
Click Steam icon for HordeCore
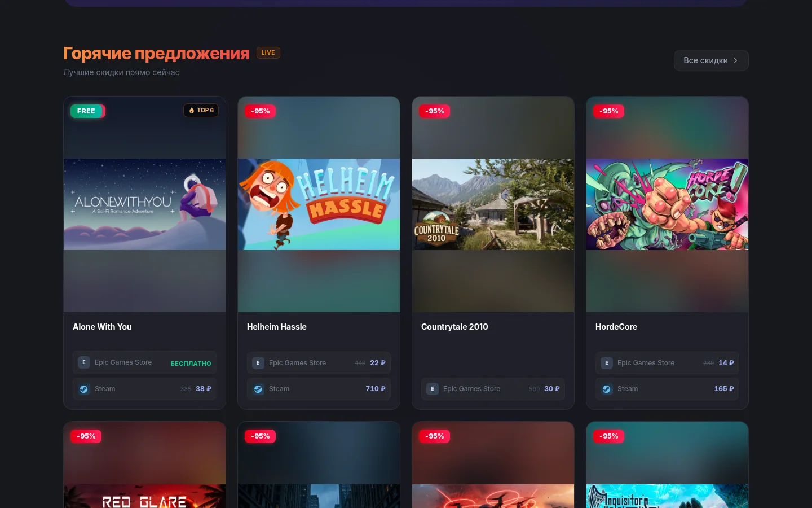click(x=607, y=389)
